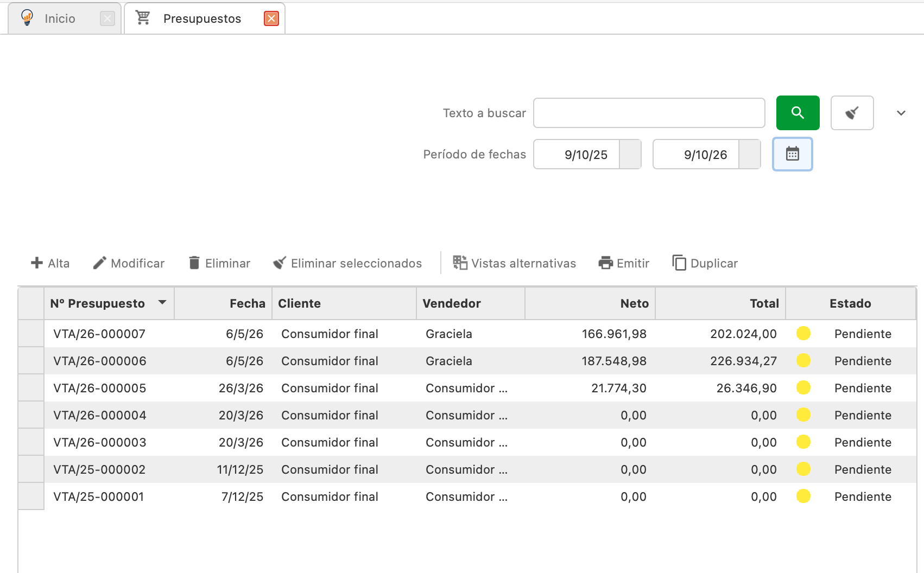This screenshot has height=573, width=924.
Task: Open Vistas alternativas
Action: coord(514,263)
